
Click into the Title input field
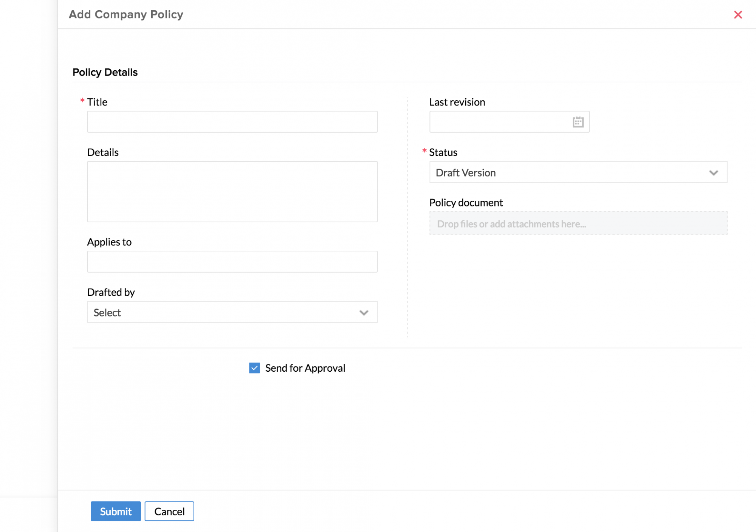click(x=232, y=122)
